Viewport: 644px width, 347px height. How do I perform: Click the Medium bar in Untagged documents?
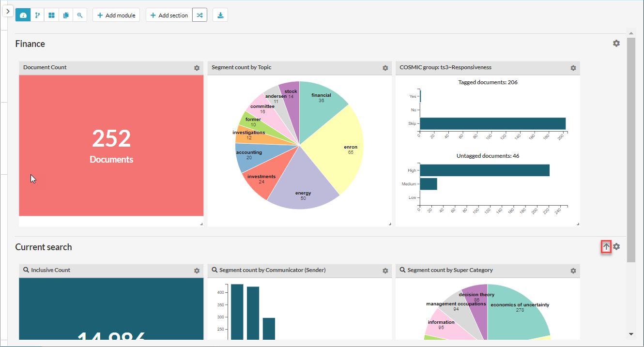pos(429,184)
